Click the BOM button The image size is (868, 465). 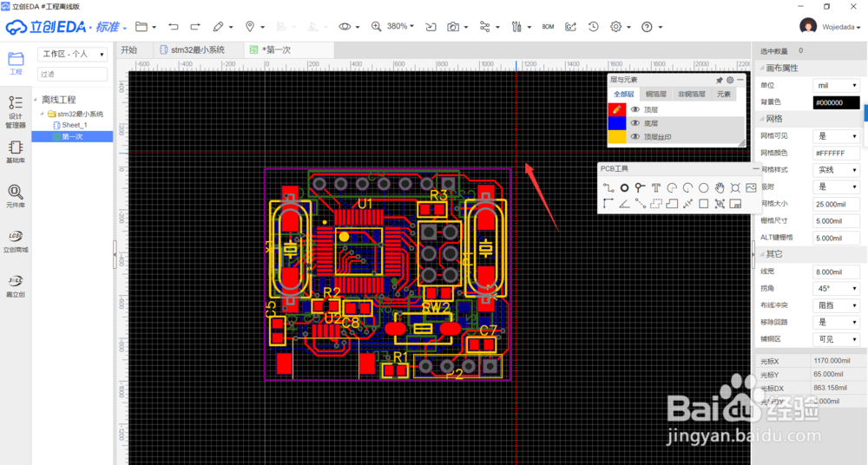click(x=548, y=27)
